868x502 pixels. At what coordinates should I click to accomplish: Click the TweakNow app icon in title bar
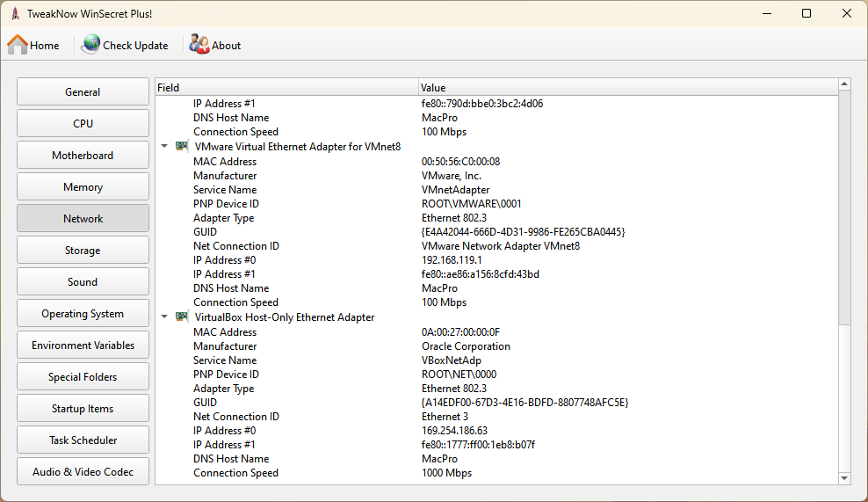coord(16,13)
